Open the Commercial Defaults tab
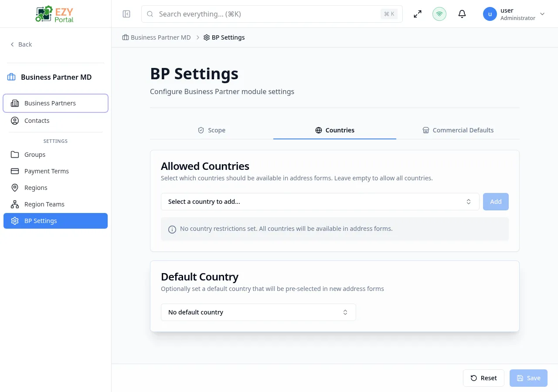The height and width of the screenshot is (392, 558). 458,130
